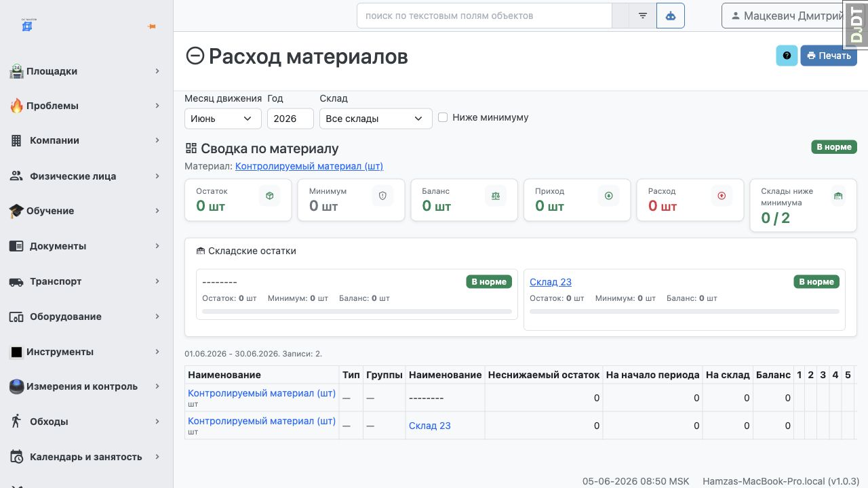Viewport: 868px width, 488px height.
Task: Click the devices icon next to Оборудование
Action: pyautogui.click(x=16, y=317)
